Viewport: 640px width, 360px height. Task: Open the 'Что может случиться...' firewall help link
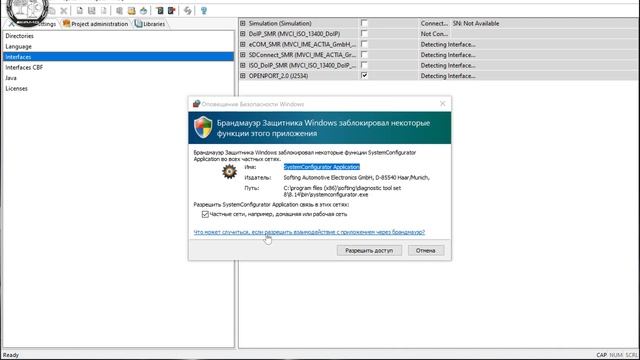309,232
